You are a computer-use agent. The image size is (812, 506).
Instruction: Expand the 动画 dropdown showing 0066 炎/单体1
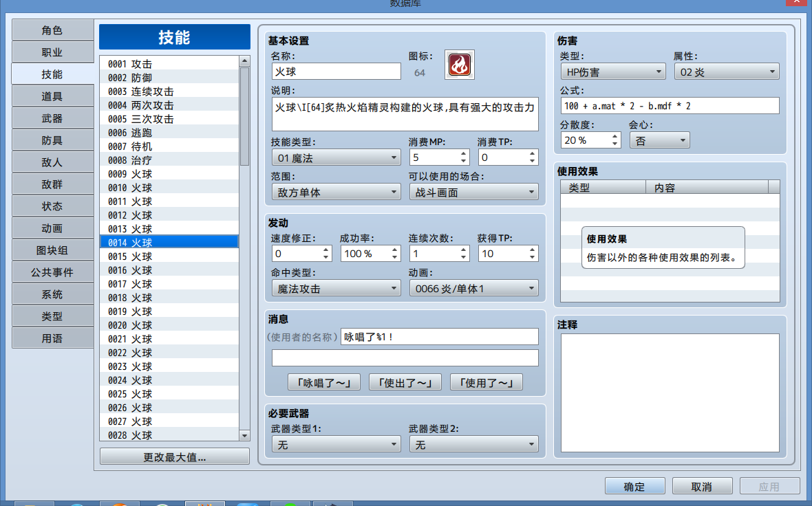(474, 289)
